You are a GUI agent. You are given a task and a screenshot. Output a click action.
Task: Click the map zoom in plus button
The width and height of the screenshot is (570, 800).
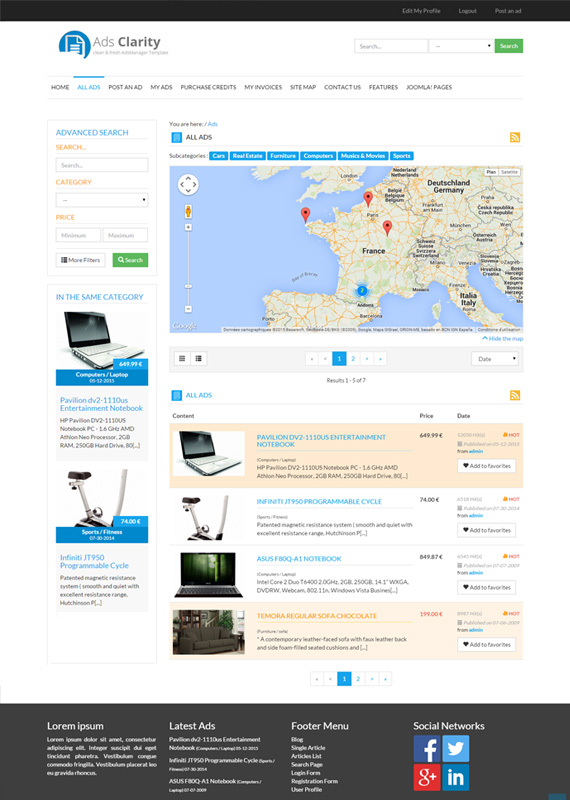click(188, 227)
